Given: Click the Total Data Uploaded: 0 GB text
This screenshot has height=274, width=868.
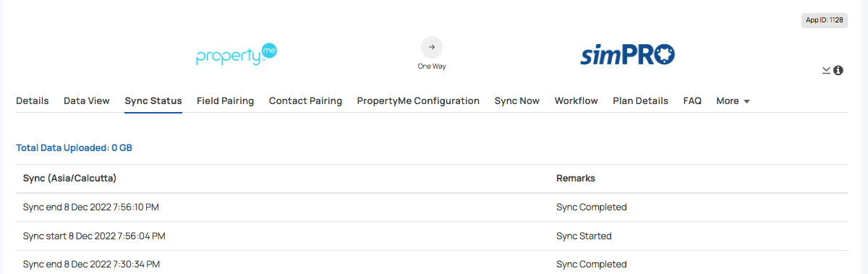Looking at the screenshot, I should pyautogui.click(x=75, y=147).
